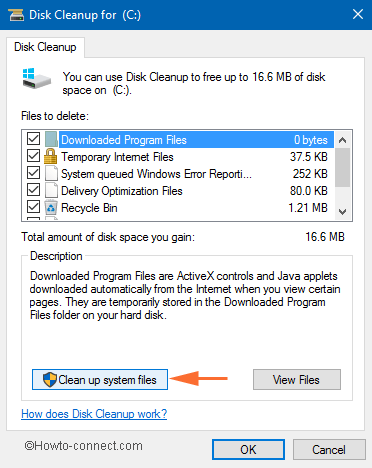Click the Delivery Optimization Files page icon
This screenshot has width=372, height=468.
51,191
